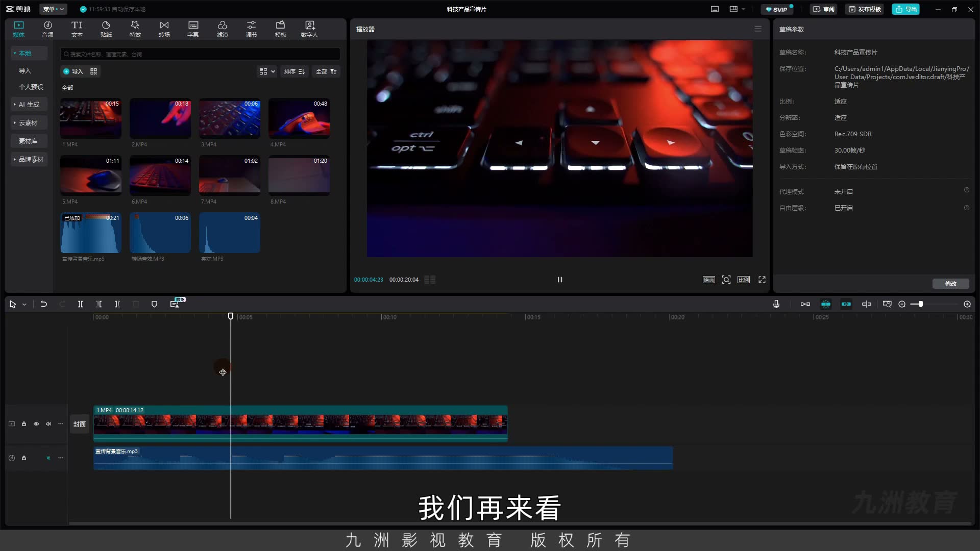This screenshot has height=551, width=980.
Task: Open the 数字人 digital human panel
Action: [x=309, y=29]
